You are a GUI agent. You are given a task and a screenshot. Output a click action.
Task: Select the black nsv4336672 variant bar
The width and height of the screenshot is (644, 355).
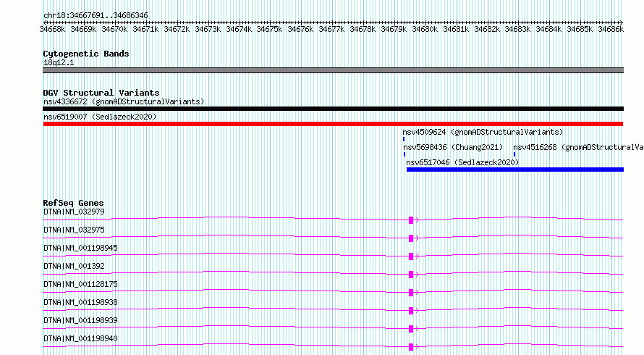333,109
